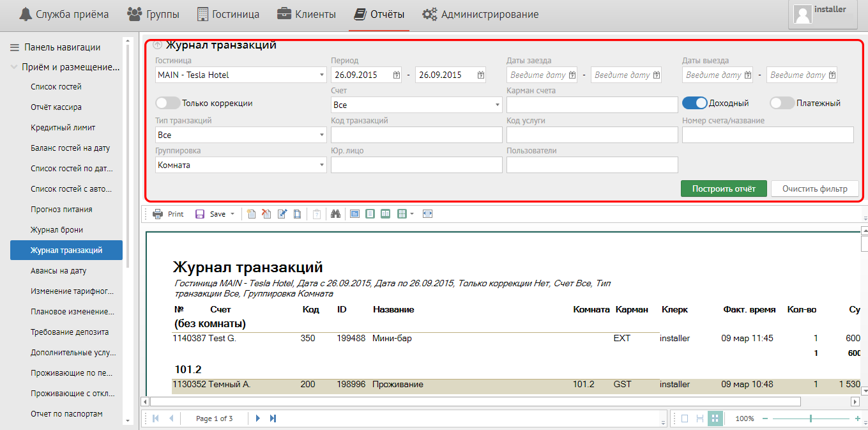Go to the next report page
This screenshot has width=868, height=430.
click(258, 418)
